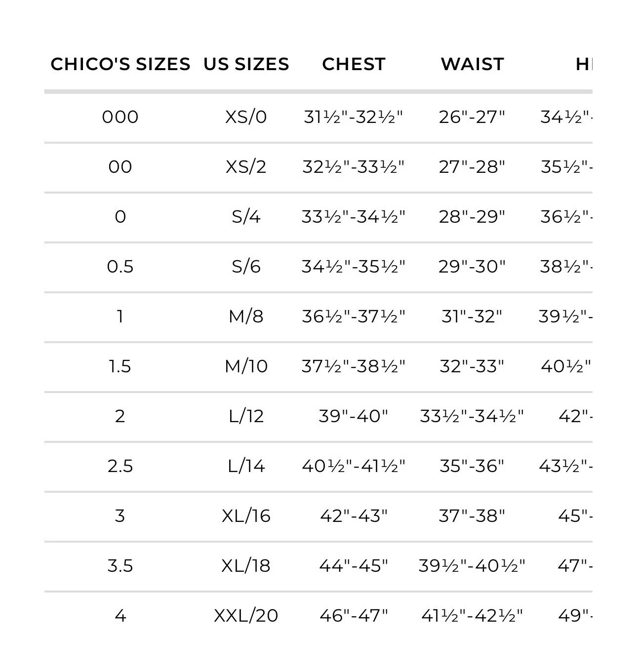637x672 pixels.
Task: Select the CHEST column header
Action: click(354, 64)
